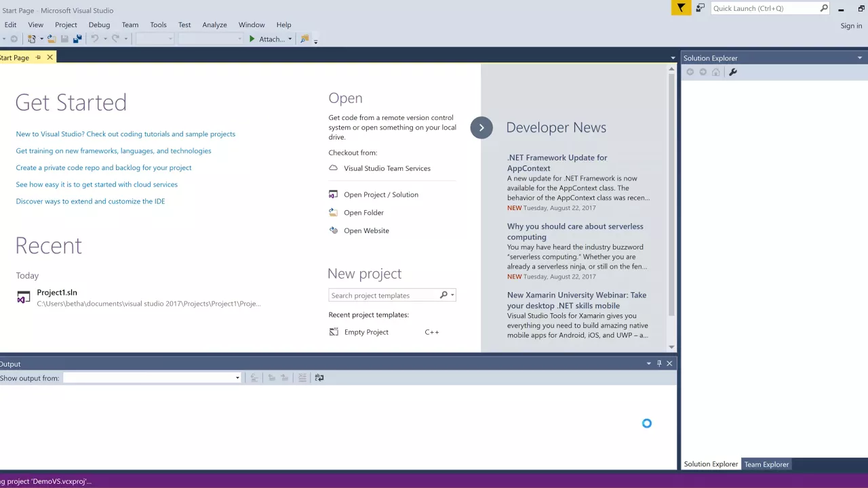The width and height of the screenshot is (868, 488).
Task: Click the Developer News vertical scrollbar
Action: [x=672, y=207]
